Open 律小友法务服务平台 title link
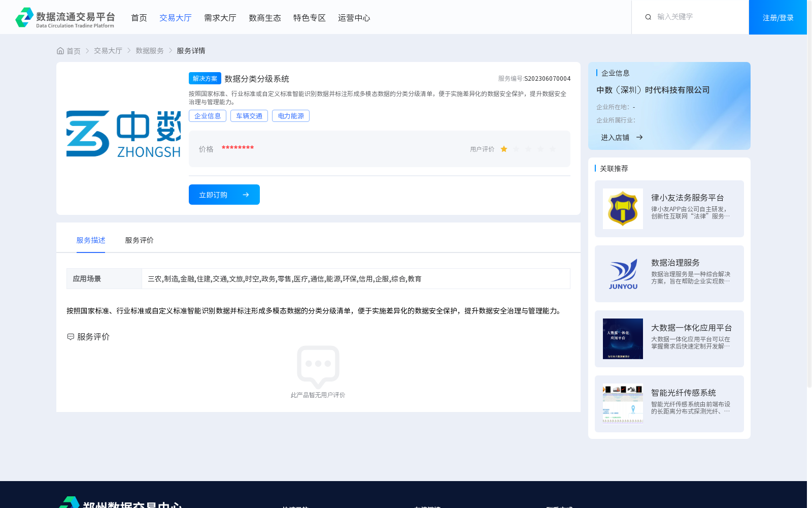Viewport: 812px width, 508px height. coord(688,198)
